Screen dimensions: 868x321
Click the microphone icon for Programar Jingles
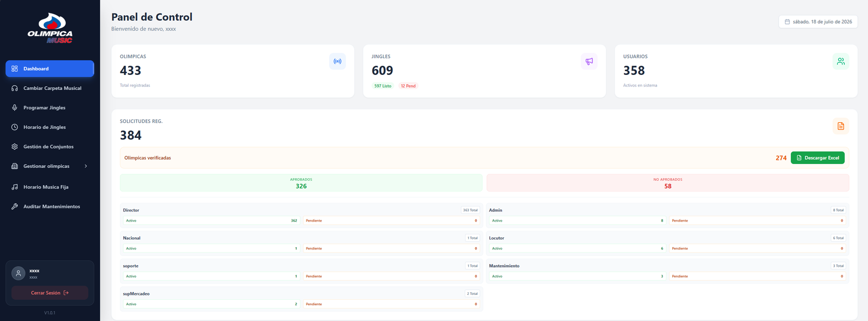pyautogui.click(x=15, y=108)
